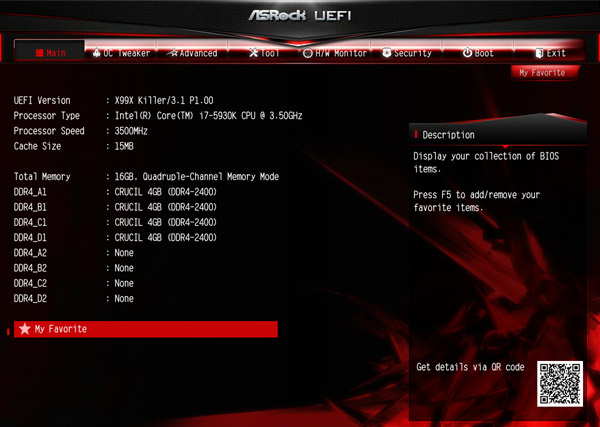Click the Boot power icon
This screenshot has height=427, width=600.
467,52
